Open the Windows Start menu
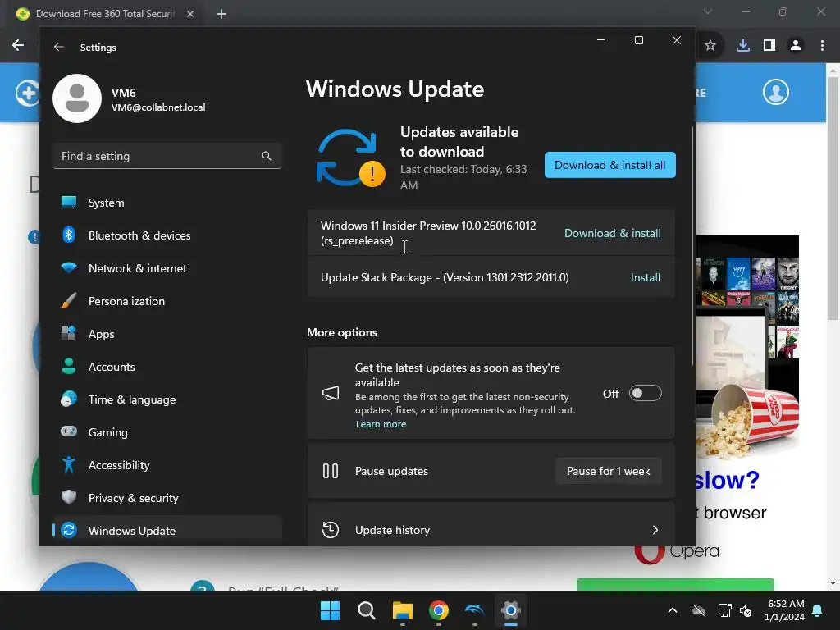Screen dimensions: 840x630 330,610
